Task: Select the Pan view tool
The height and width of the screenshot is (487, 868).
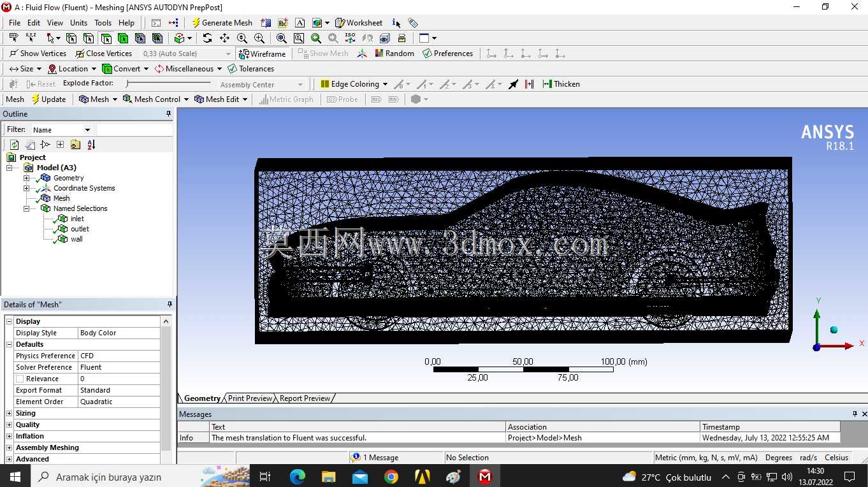Action: (x=224, y=38)
